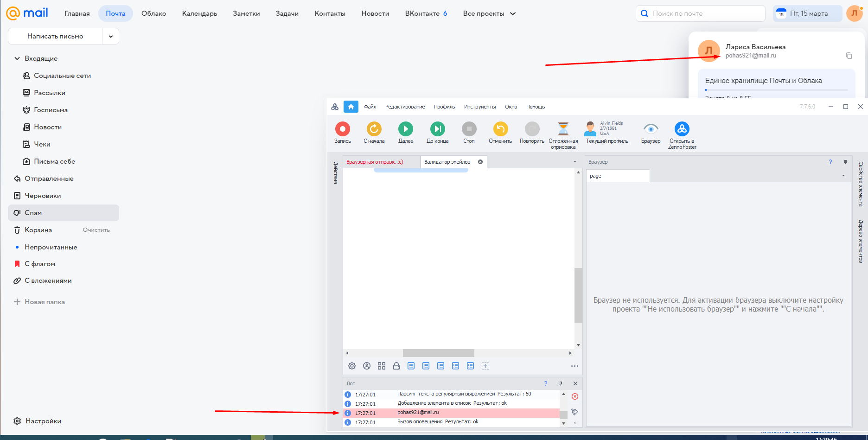
Task: Pin the Лог panel
Action: pos(561,383)
